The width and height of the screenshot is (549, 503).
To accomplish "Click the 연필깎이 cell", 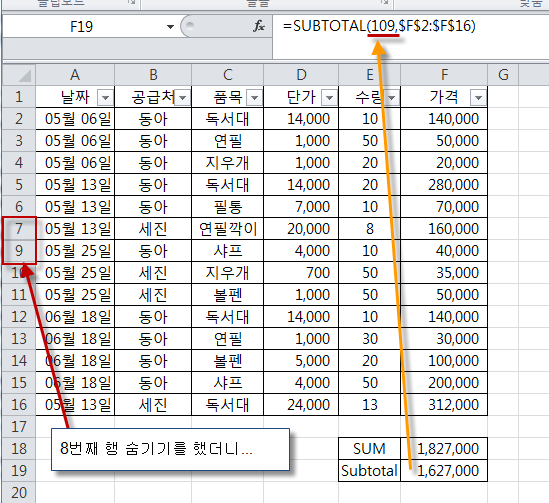I will 228,229.
